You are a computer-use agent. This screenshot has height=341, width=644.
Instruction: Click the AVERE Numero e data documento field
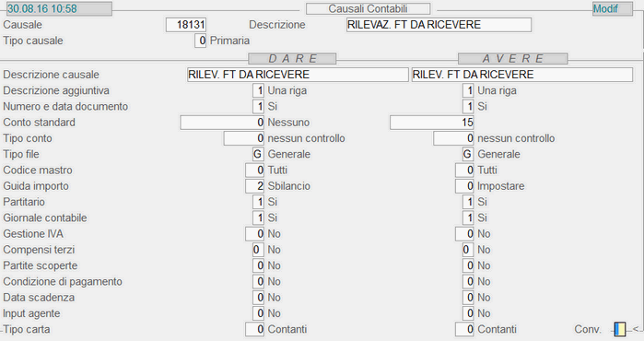coord(468,107)
